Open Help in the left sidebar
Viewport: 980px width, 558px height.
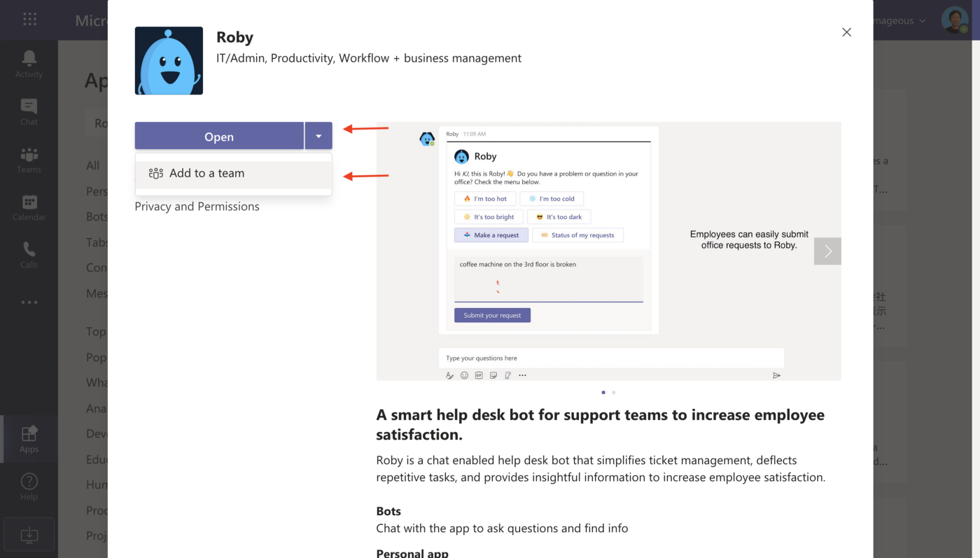(29, 487)
